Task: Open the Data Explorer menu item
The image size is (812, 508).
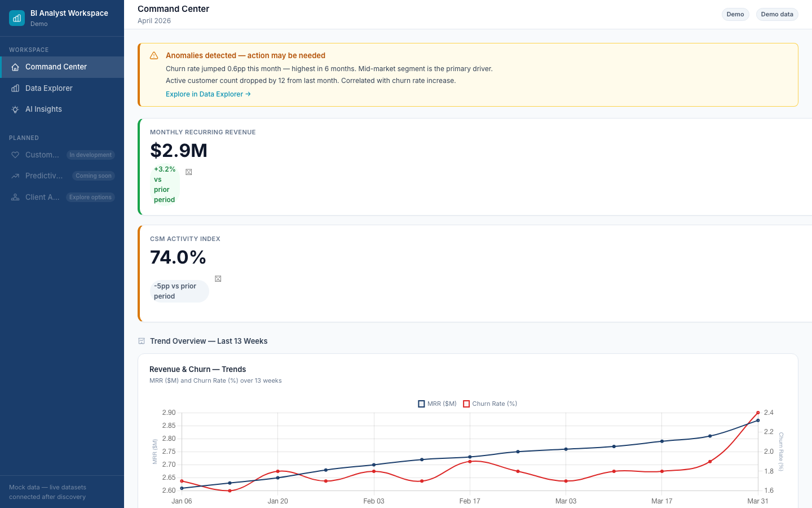Action: coord(62,88)
